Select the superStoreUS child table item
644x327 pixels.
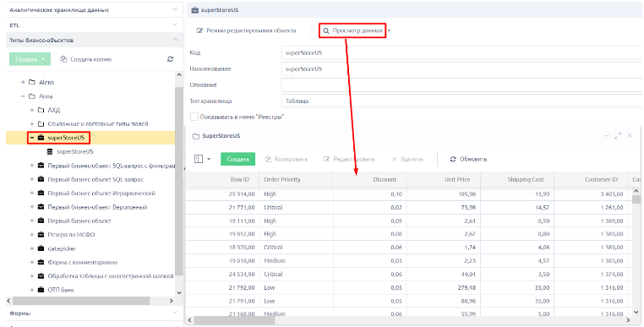point(75,151)
